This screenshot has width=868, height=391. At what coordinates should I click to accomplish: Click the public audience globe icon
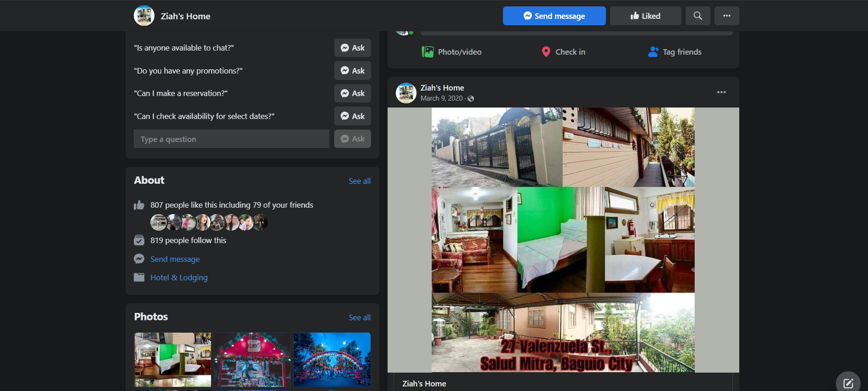(471, 99)
